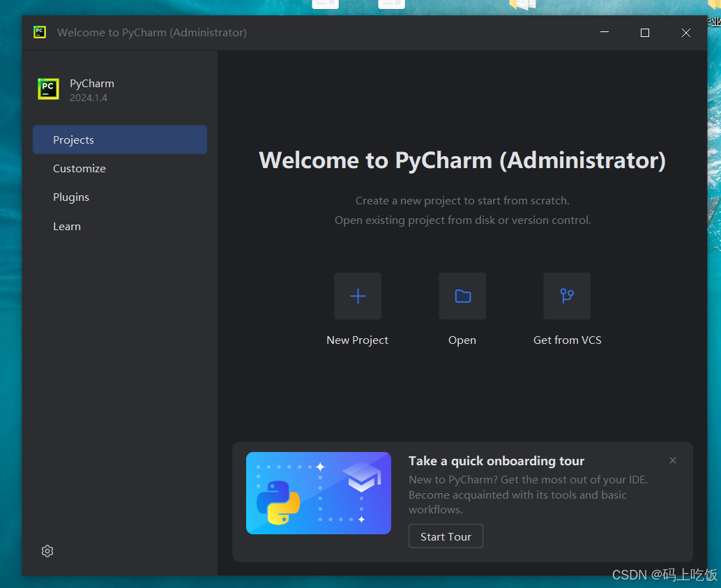Screen dimensions: 721x588
Task: Click the PyCharm logo in the title bar
Action: (x=40, y=32)
